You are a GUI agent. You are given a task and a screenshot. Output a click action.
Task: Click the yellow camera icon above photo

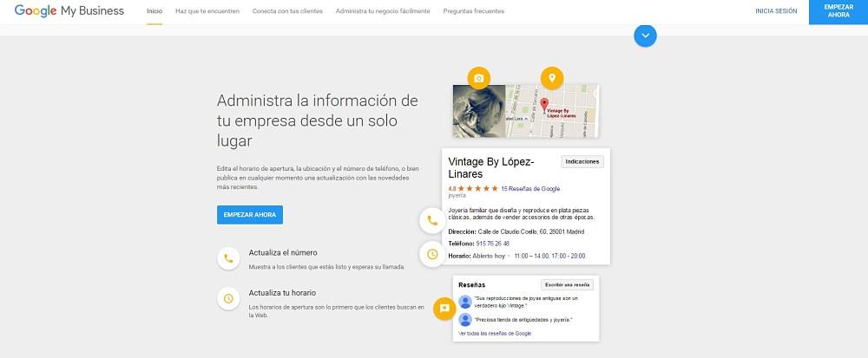tap(479, 79)
